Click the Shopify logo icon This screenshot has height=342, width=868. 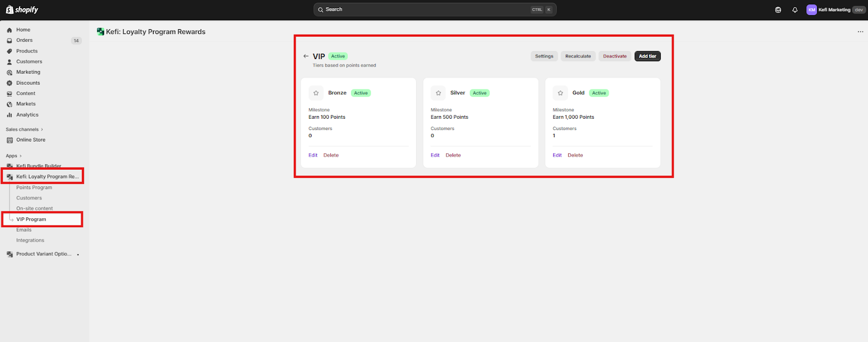tap(9, 10)
